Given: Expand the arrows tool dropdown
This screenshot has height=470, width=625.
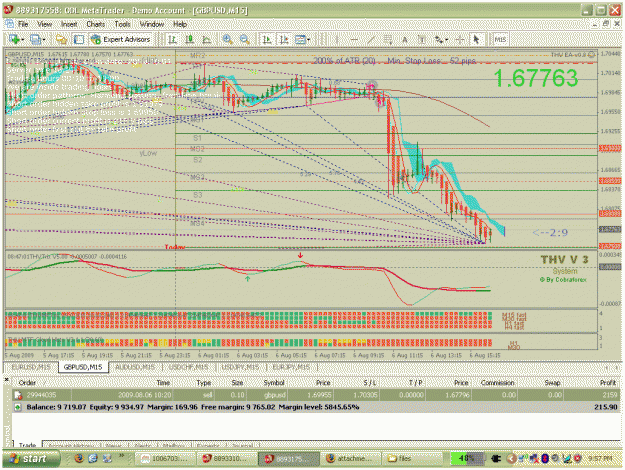Looking at the screenshot, I should [446, 39].
